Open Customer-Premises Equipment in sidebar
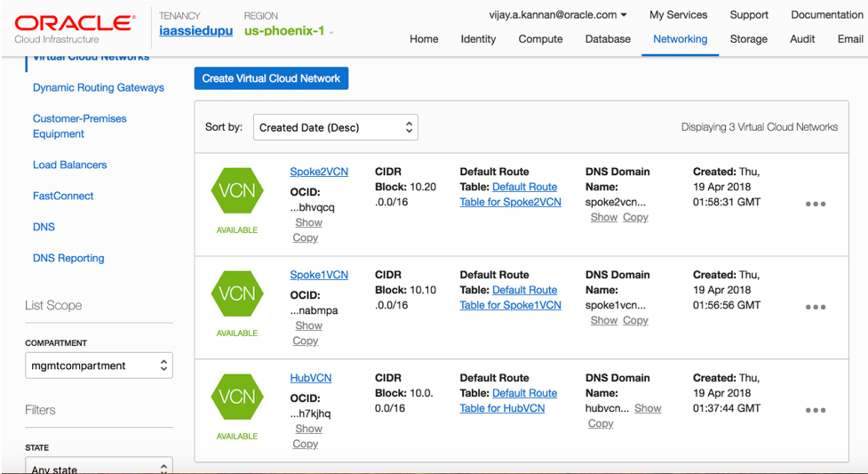 click(80, 126)
